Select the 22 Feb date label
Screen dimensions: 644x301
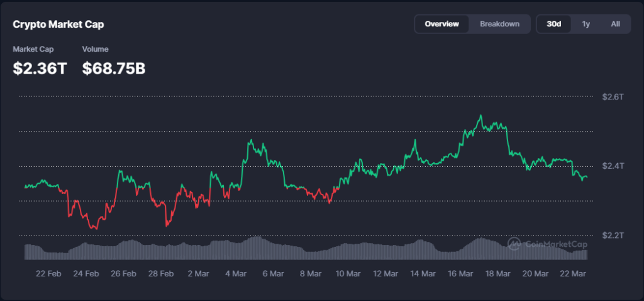(x=48, y=274)
